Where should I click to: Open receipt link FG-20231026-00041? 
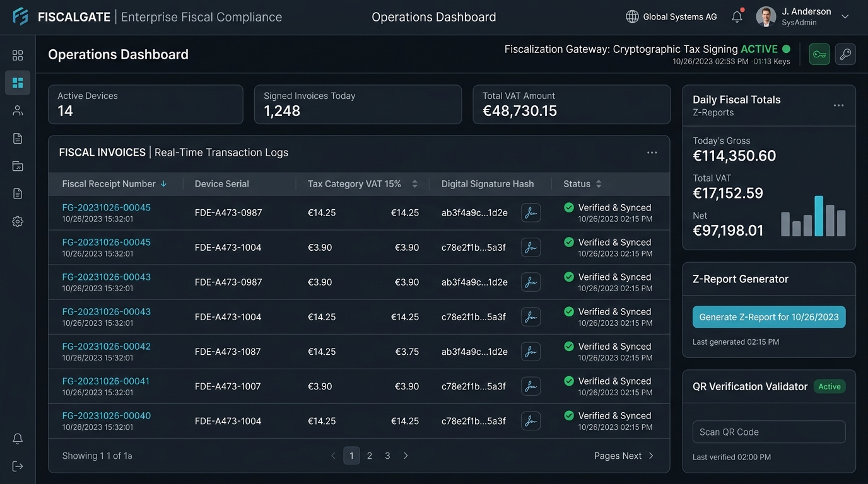pyautogui.click(x=106, y=381)
